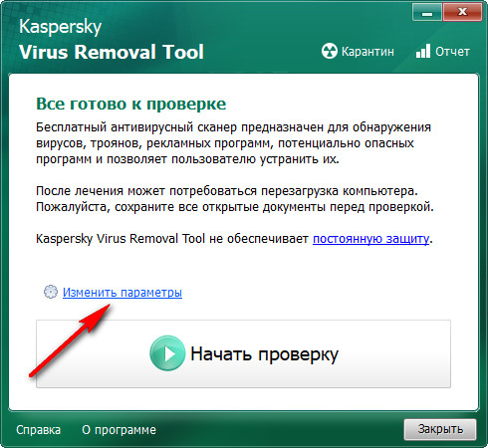Follow the постоянную защиту hyperlink

371,239
